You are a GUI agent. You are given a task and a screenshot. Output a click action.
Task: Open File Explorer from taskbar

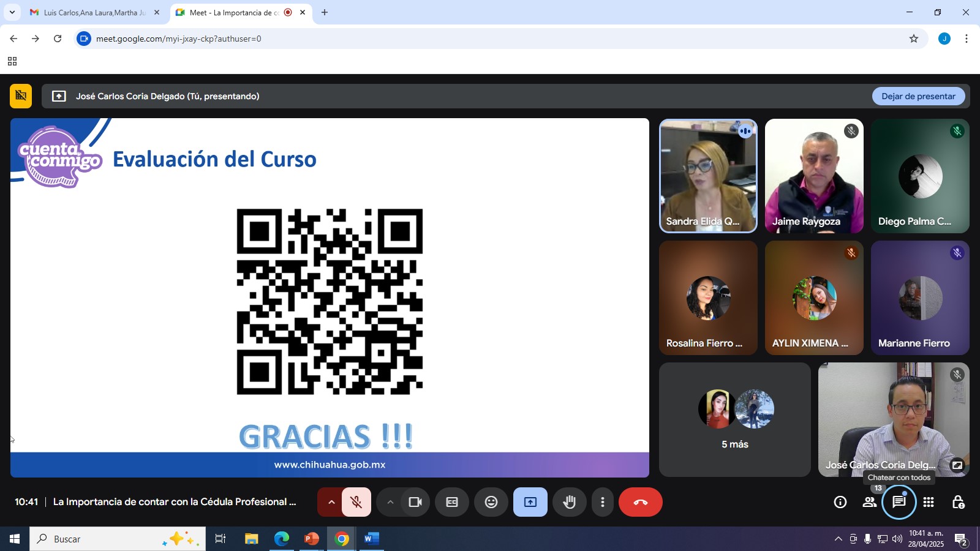[x=251, y=539]
